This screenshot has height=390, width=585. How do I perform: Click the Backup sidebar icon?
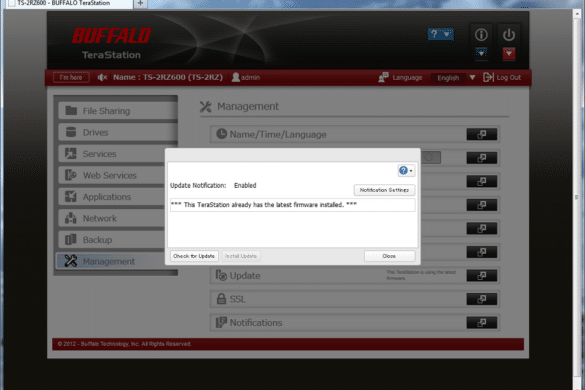click(71, 240)
